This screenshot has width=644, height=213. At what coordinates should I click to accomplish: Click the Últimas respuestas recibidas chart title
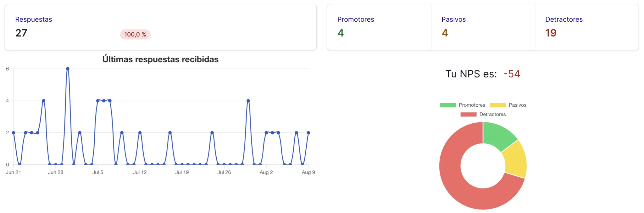tap(160, 59)
